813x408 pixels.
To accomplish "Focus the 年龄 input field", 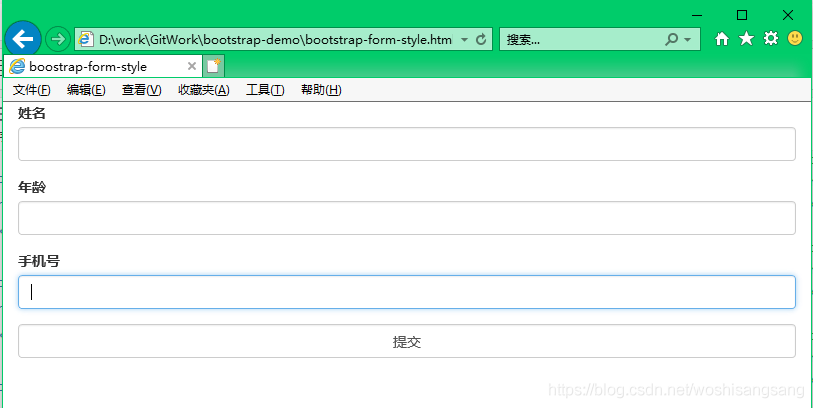I will [407, 218].
